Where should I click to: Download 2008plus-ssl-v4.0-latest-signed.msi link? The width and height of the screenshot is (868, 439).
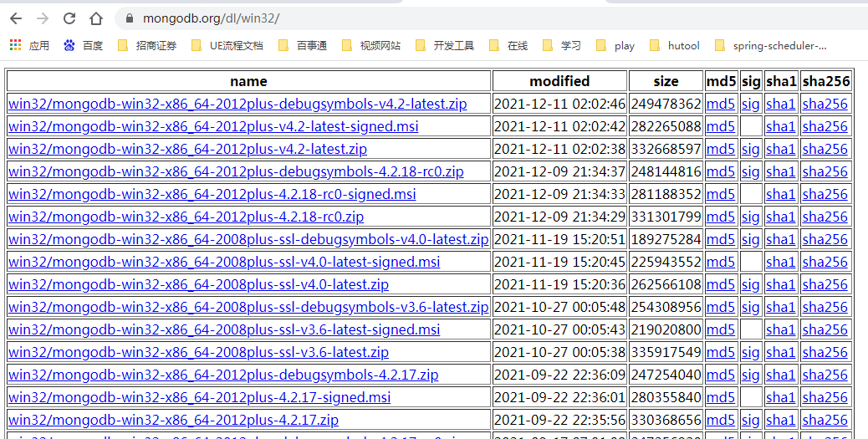coord(224,262)
